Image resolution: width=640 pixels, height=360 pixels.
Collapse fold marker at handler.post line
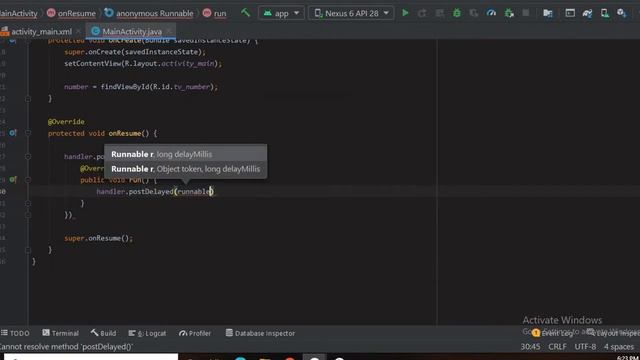(28, 156)
